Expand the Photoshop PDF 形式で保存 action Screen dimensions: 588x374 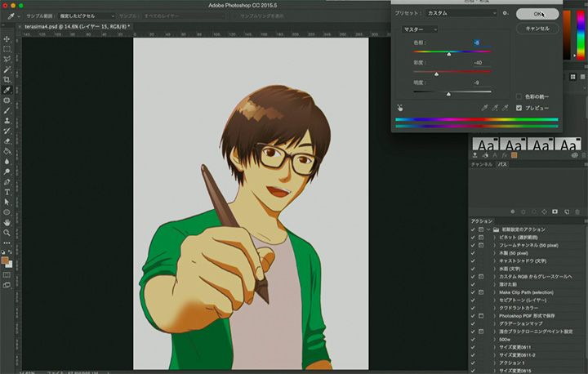pos(494,316)
